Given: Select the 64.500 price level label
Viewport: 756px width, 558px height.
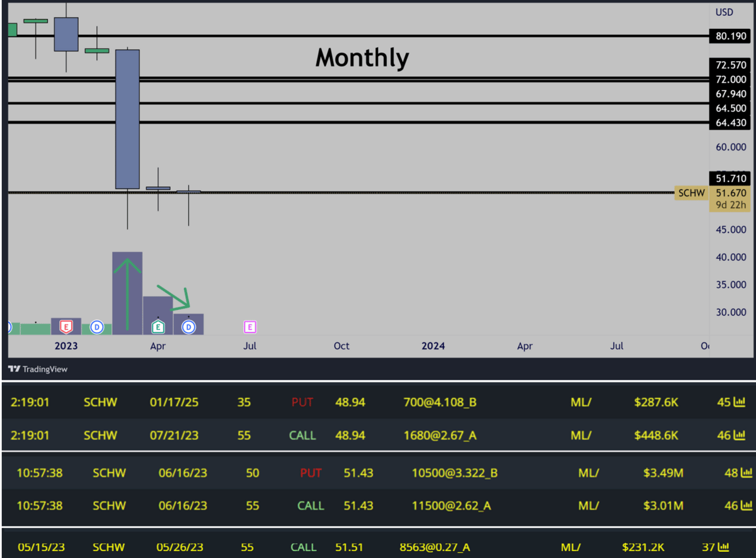Looking at the screenshot, I should tap(730, 108).
